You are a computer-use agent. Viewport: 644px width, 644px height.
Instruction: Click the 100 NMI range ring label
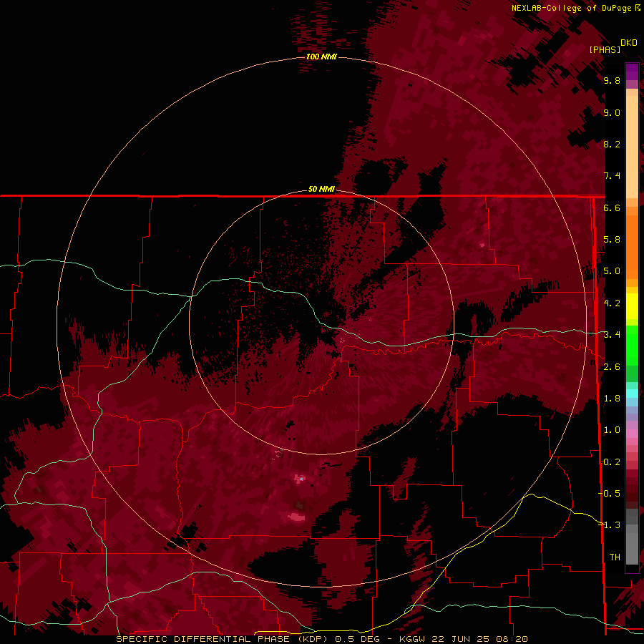tap(321, 57)
